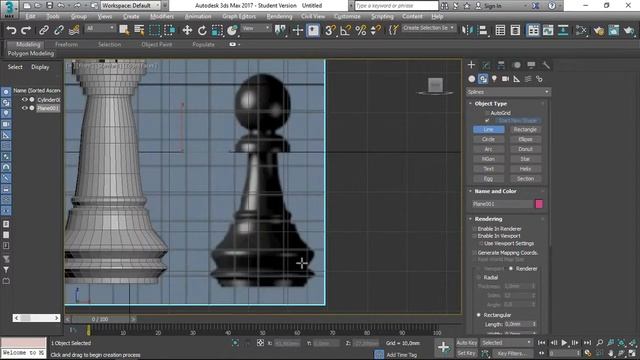
Task: Enable the AutoGrid checkbox
Action: (487, 113)
